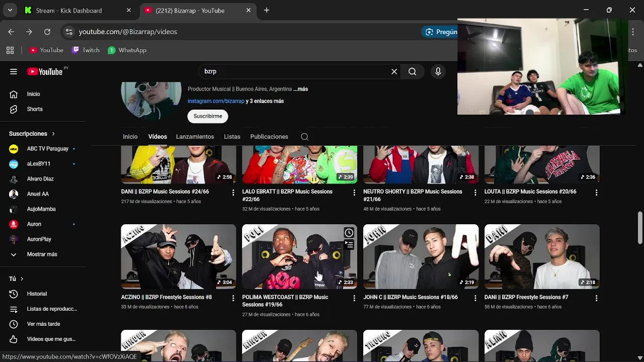This screenshot has width=644, height=362.
Task: Close the Kick Dashboard tab
Action: (x=129, y=10)
